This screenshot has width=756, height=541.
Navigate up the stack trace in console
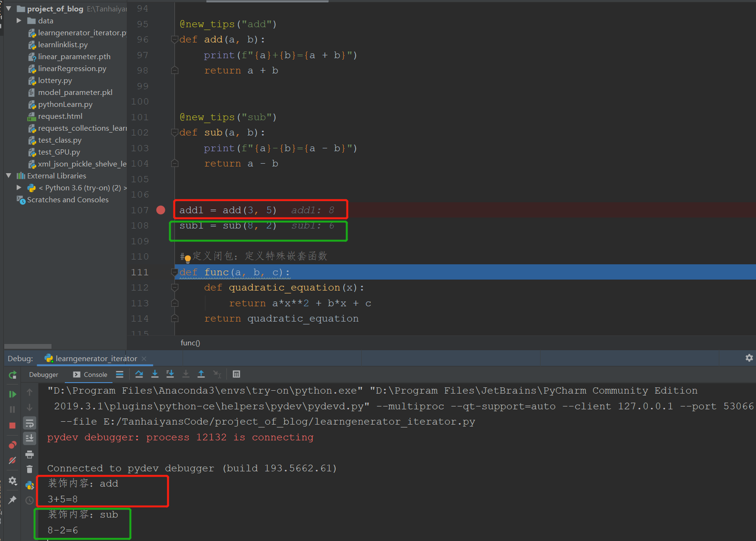[30, 392]
